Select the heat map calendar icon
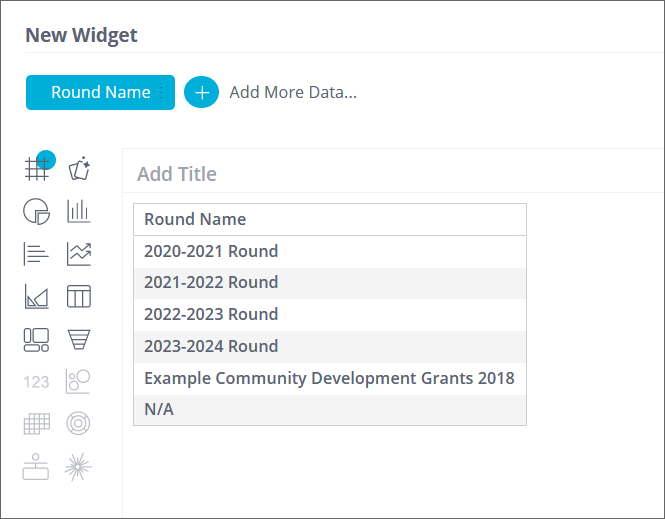The image size is (665, 519). tap(37, 424)
